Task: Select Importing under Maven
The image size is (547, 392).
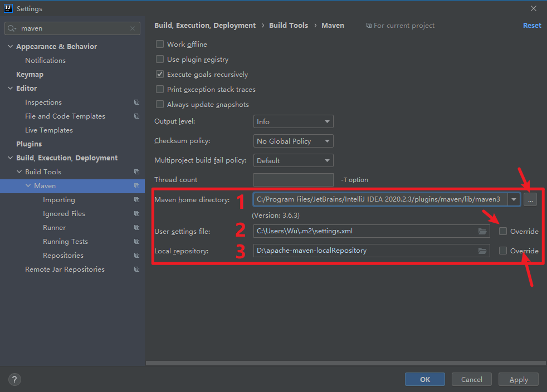Action: (x=59, y=200)
